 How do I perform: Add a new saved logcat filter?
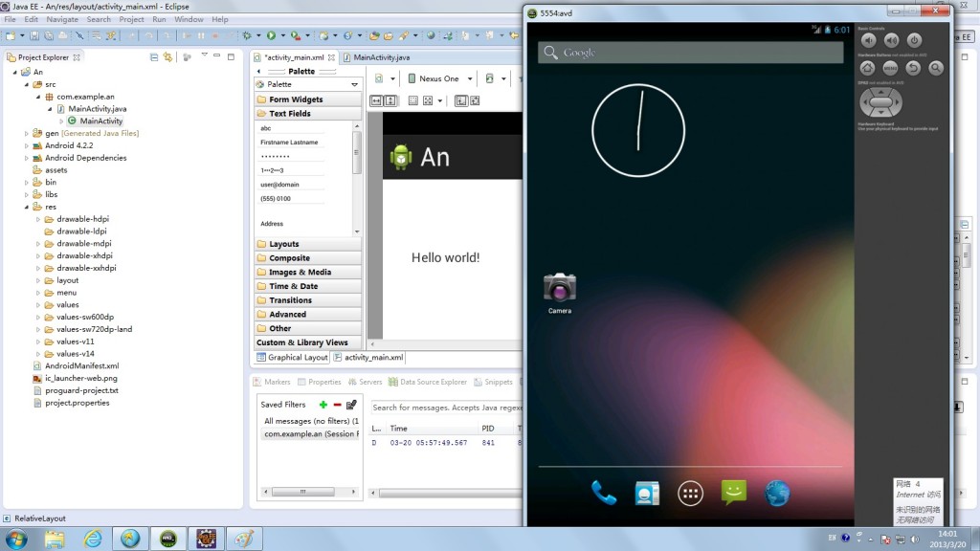click(323, 405)
